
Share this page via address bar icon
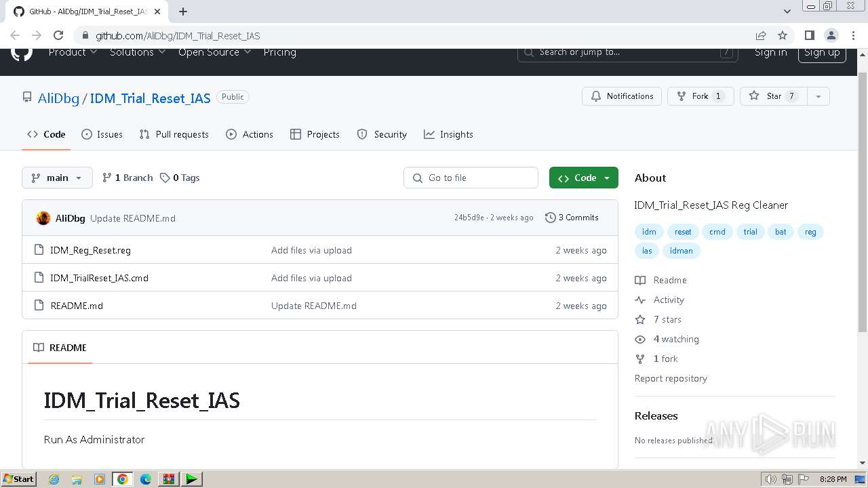tap(761, 35)
